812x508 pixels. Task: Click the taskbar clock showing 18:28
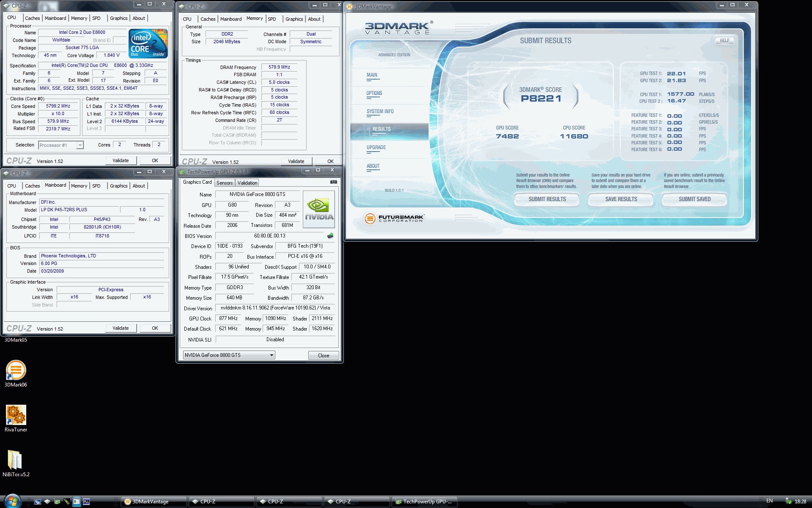(800, 502)
